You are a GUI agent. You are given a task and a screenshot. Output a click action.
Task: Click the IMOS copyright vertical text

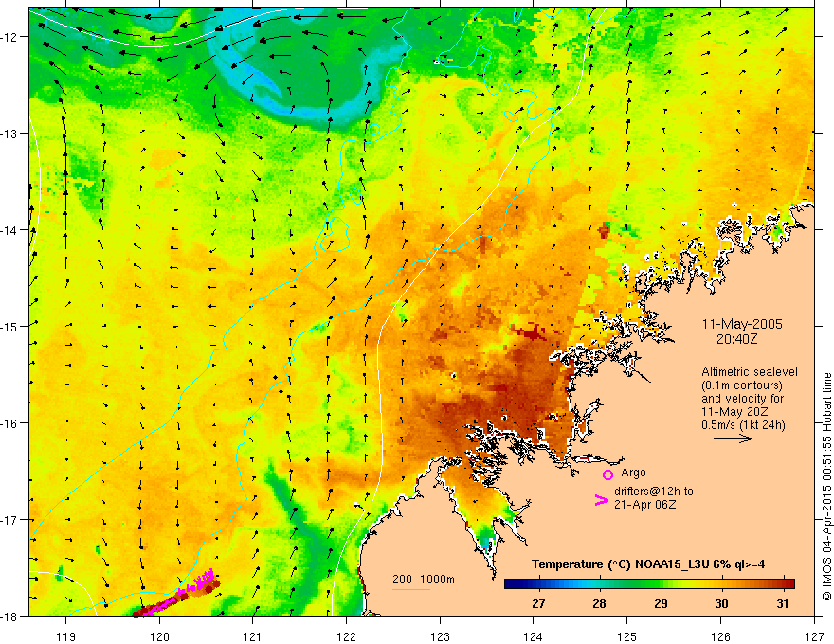(x=826, y=486)
